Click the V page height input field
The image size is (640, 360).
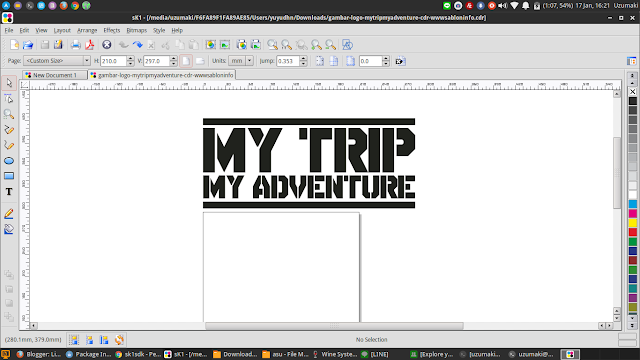(x=157, y=61)
